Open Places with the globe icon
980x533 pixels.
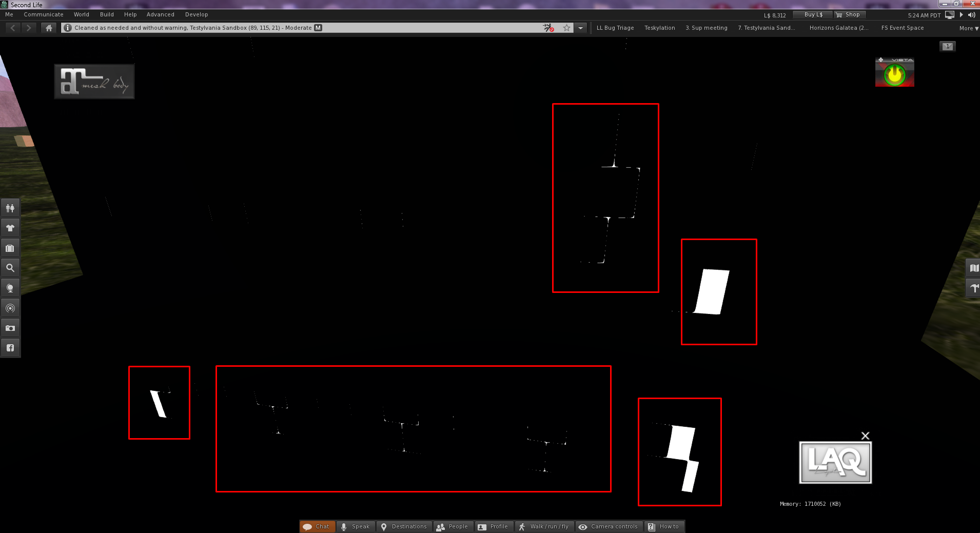[x=10, y=288]
